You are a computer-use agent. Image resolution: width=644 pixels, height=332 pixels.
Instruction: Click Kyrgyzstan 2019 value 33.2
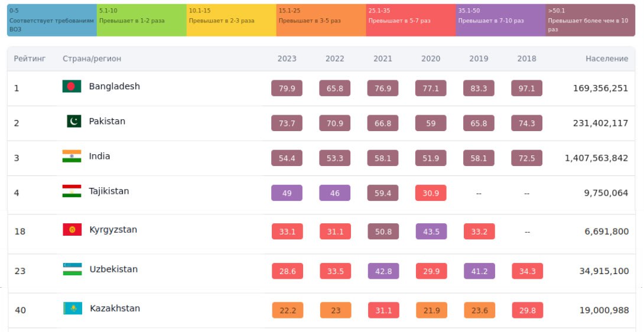479,232
